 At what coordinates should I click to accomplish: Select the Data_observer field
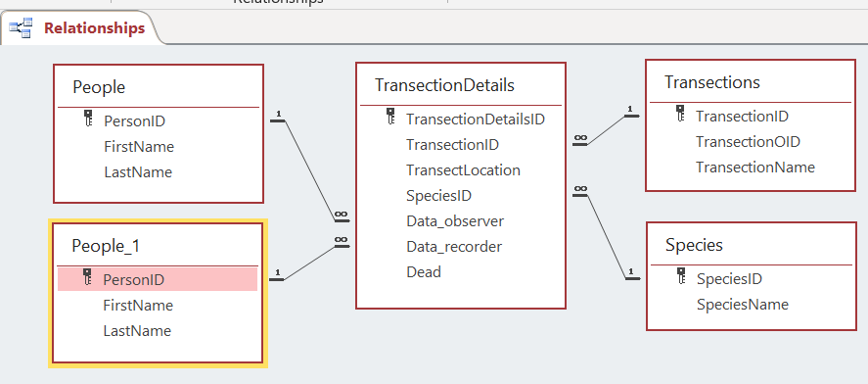click(x=455, y=221)
